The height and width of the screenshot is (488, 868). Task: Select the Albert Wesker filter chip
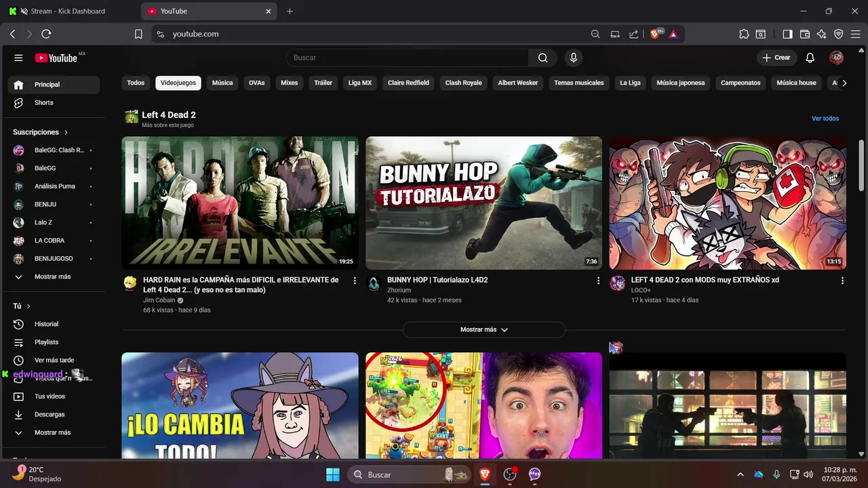point(518,83)
